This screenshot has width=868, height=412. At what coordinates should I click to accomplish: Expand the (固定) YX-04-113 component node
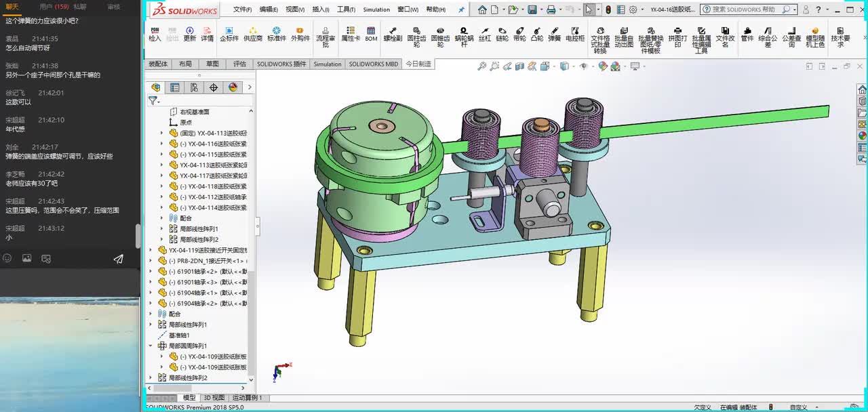[x=161, y=133]
